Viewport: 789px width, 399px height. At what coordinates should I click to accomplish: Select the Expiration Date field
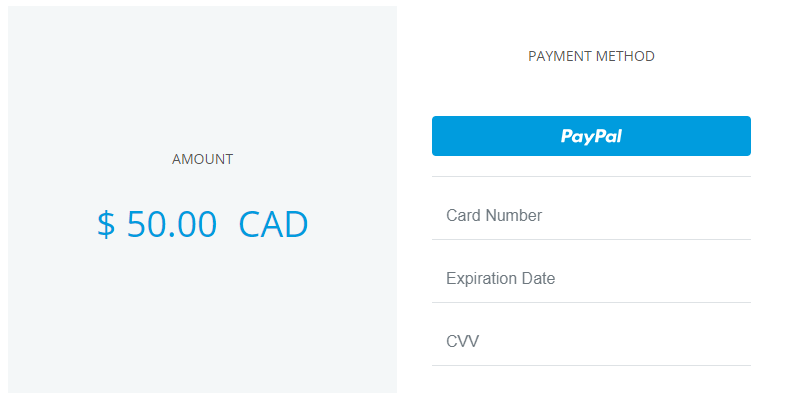tap(591, 278)
